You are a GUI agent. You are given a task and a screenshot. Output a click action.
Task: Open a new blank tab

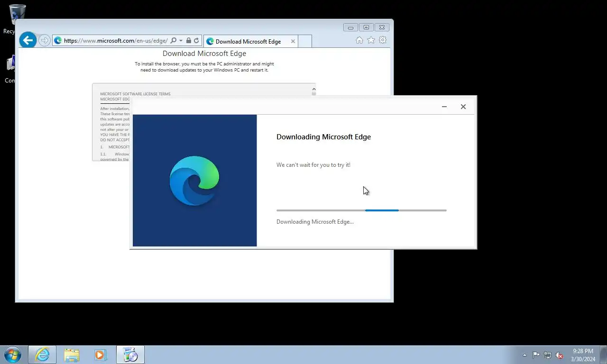tap(305, 41)
